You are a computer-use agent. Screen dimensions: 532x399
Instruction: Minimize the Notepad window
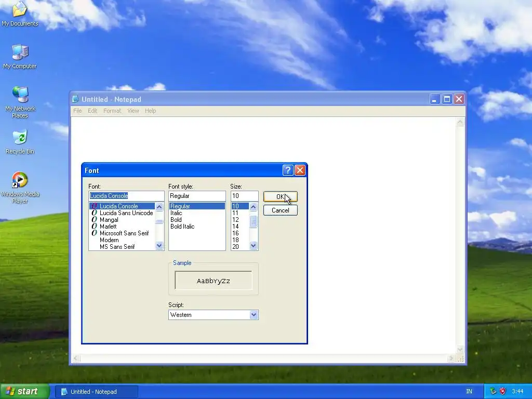[x=435, y=99]
